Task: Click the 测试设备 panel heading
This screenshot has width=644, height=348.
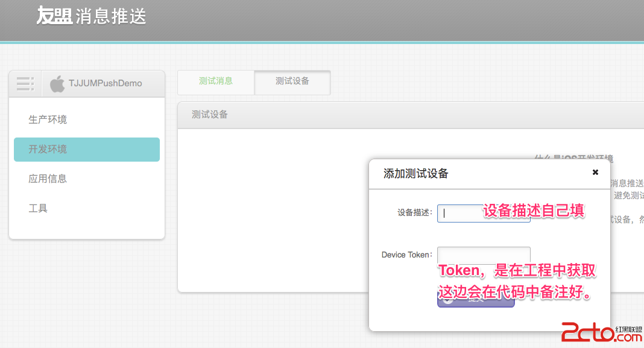Action: [x=209, y=115]
